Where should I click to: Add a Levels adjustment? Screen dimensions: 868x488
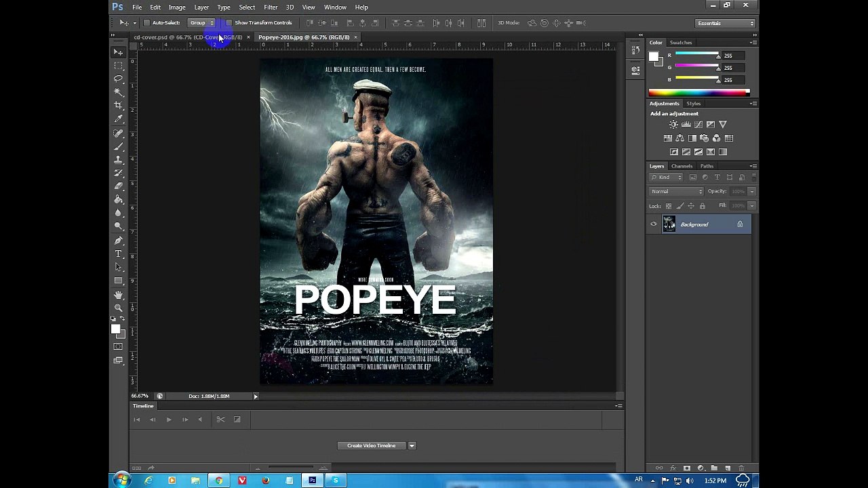coord(686,125)
